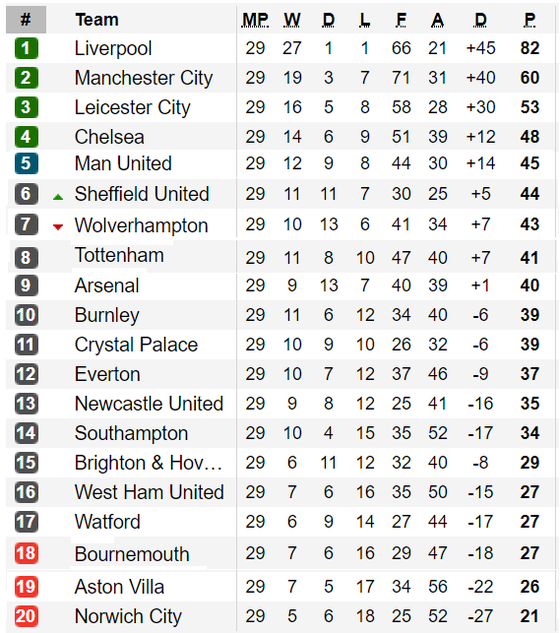Click the gray position 13 badge

(x=26, y=404)
